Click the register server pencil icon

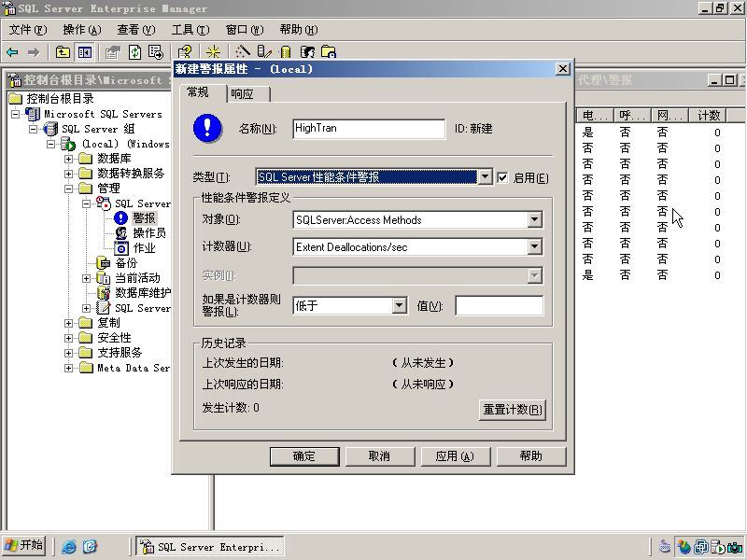pos(263,52)
